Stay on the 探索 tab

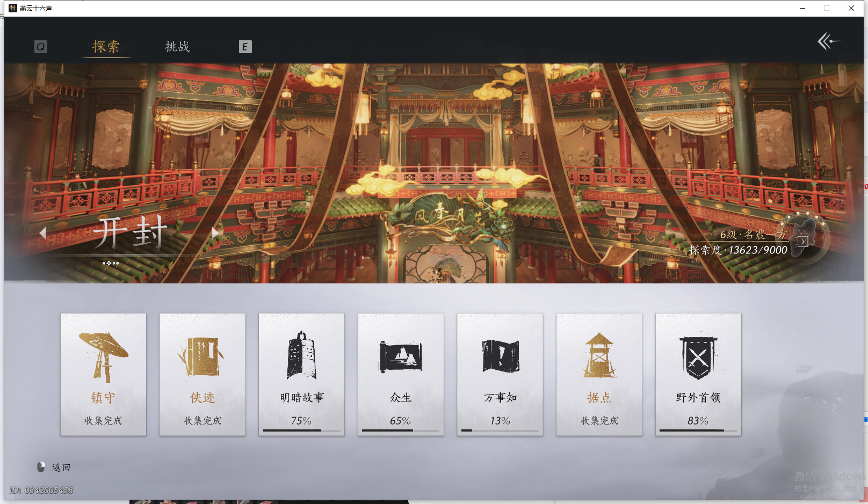point(106,47)
